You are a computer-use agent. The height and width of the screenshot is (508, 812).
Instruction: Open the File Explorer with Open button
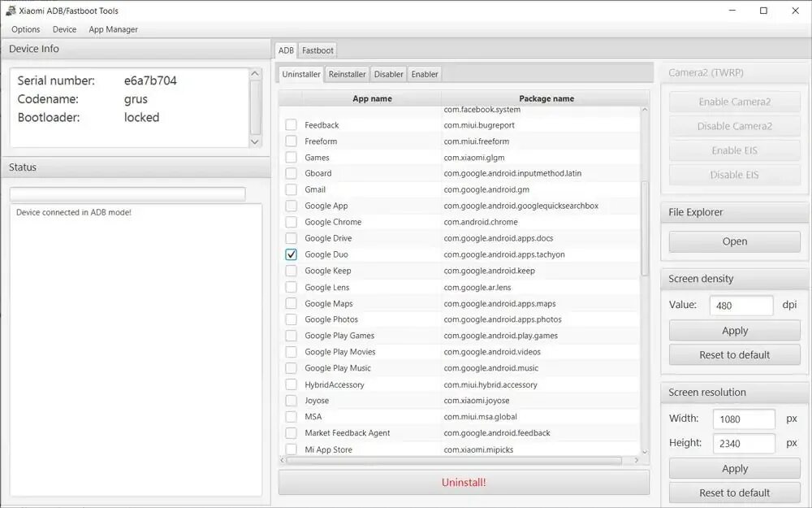734,241
